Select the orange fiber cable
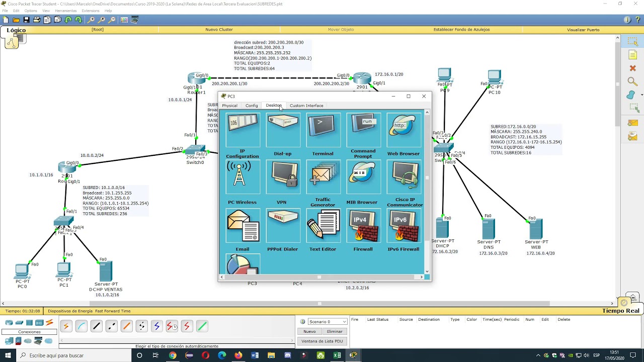The image size is (644, 362). 126,326
